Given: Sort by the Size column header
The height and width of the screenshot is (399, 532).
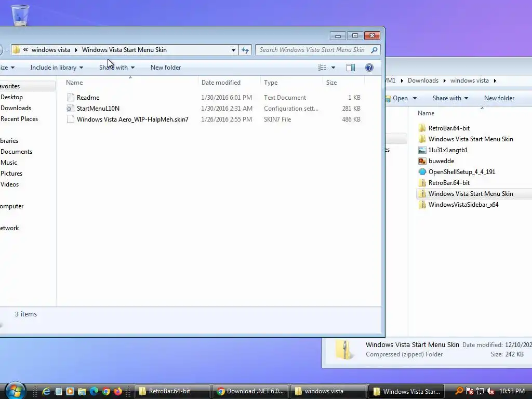Looking at the screenshot, I should (x=343, y=83).
